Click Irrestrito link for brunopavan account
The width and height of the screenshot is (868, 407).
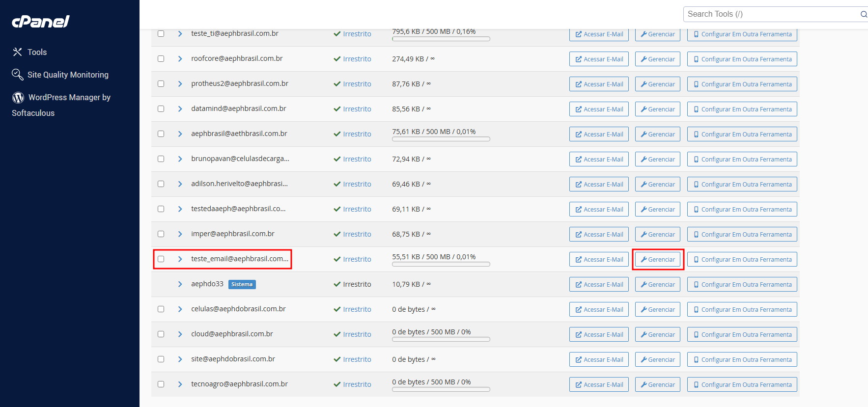click(357, 159)
